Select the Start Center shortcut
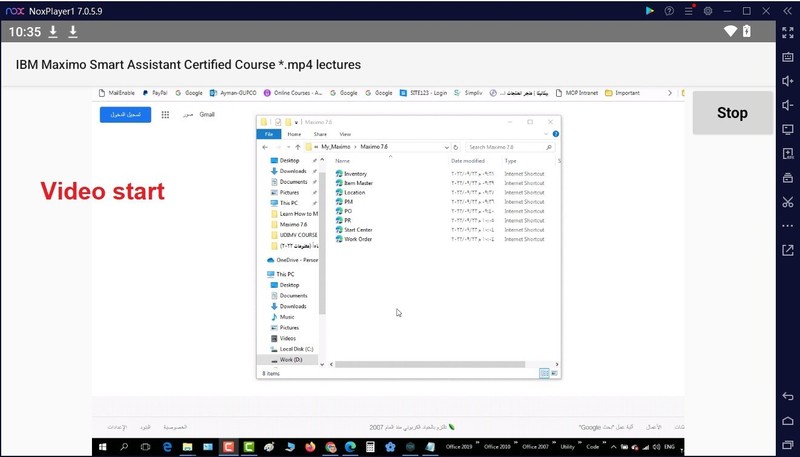Screen dimensions: 800x457 coord(354,230)
